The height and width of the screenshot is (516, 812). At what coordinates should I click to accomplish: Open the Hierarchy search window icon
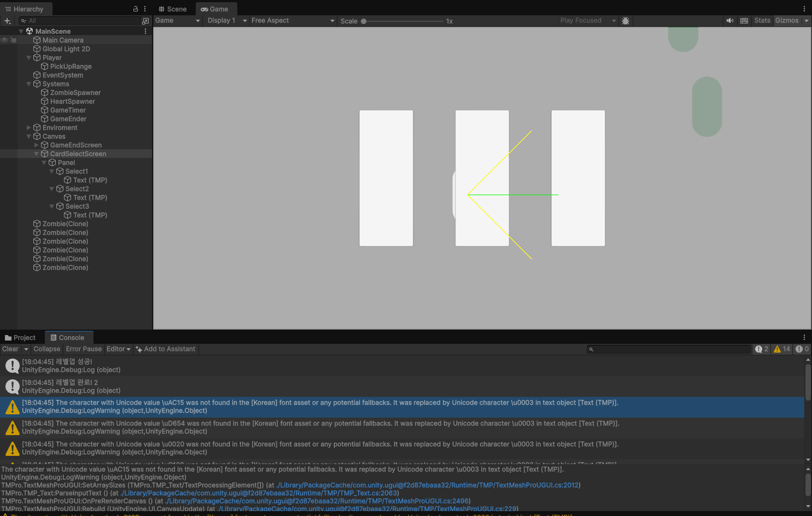click(x=145, y=21)
